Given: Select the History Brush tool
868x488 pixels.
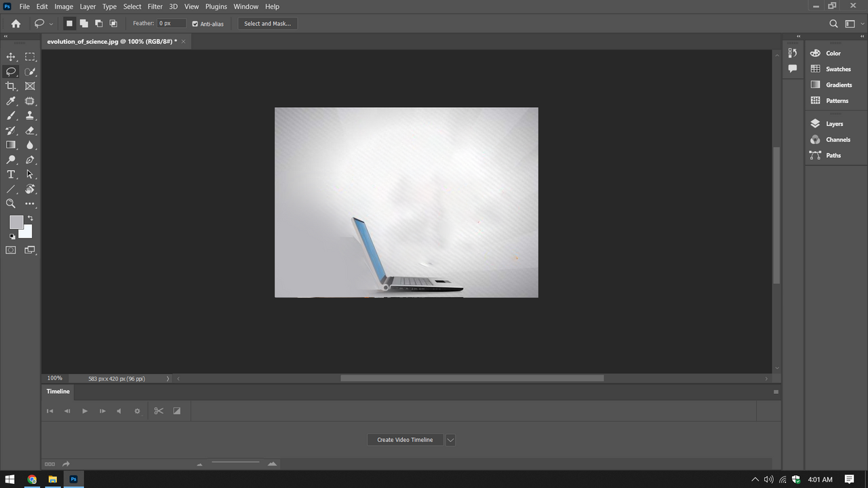Looking at the screenshot, I should [x=11, y=131].
